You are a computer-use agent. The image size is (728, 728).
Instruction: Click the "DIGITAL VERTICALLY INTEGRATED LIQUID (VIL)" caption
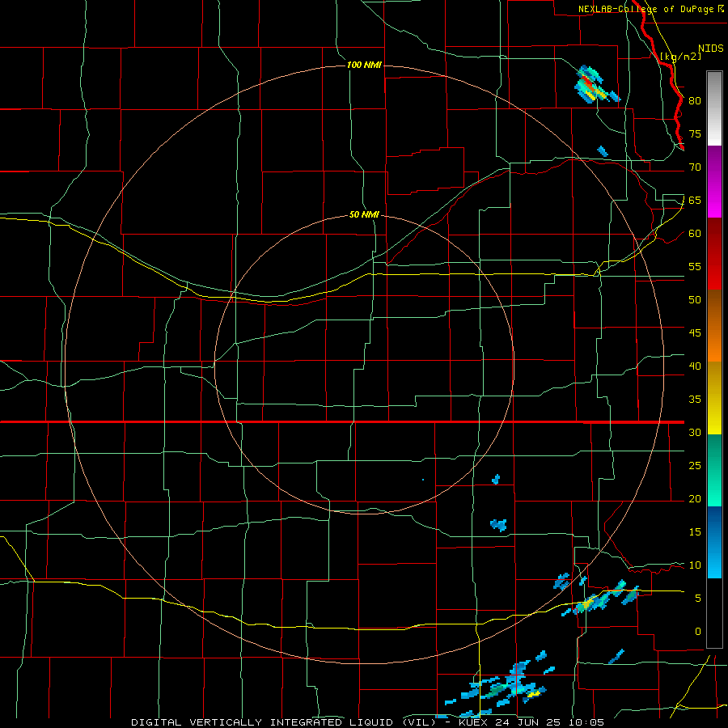click(x=282, y=722)
